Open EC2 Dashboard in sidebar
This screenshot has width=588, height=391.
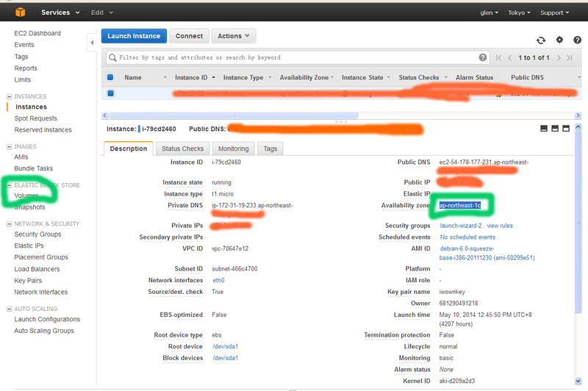(x=37, y=33)
